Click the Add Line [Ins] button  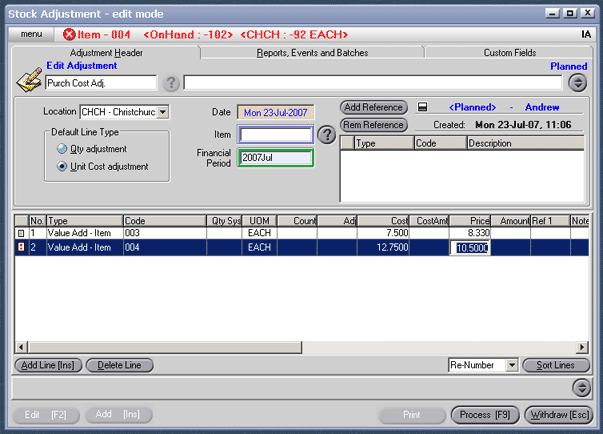tap(48, 365)
